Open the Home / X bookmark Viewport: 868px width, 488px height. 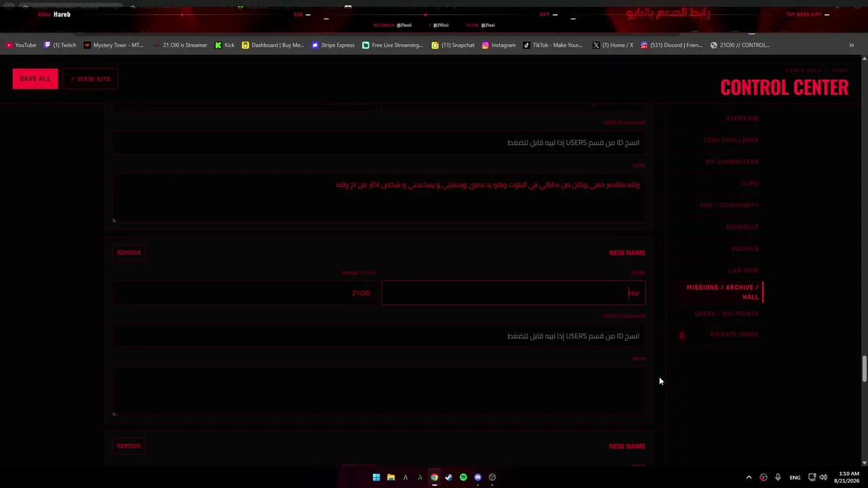point(612,45)
